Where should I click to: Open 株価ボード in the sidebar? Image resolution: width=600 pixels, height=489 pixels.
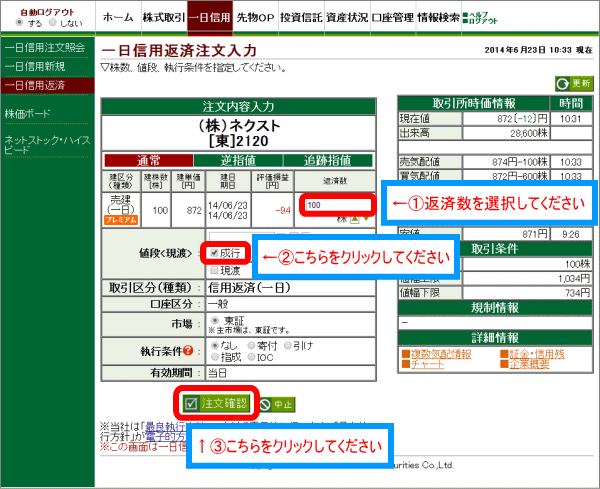coord(28,114)
